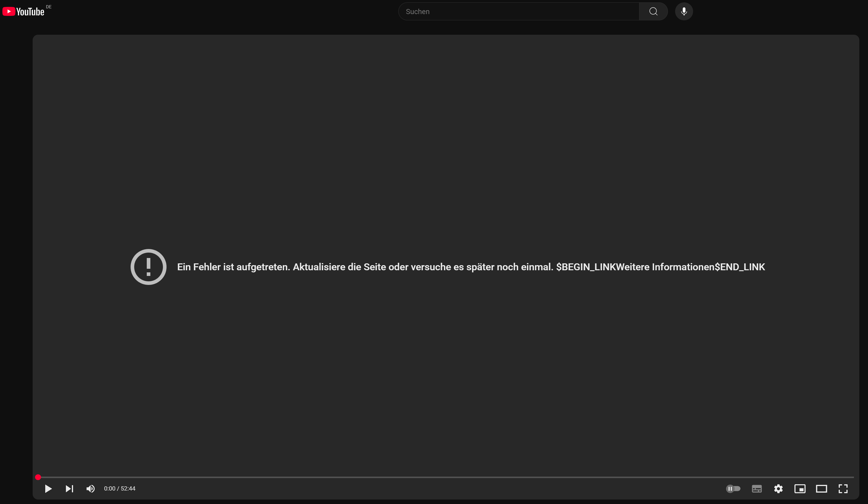The width and height of the screenshot is (868, 504).
Task: Click the 0:00 / 52:44 time display
Action: click(120, 488)
